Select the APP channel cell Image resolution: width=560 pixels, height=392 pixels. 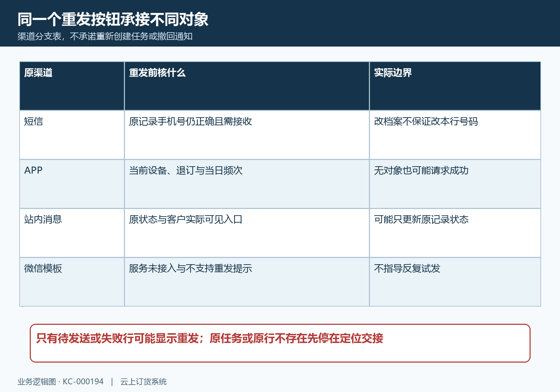[x=72, y=184]
